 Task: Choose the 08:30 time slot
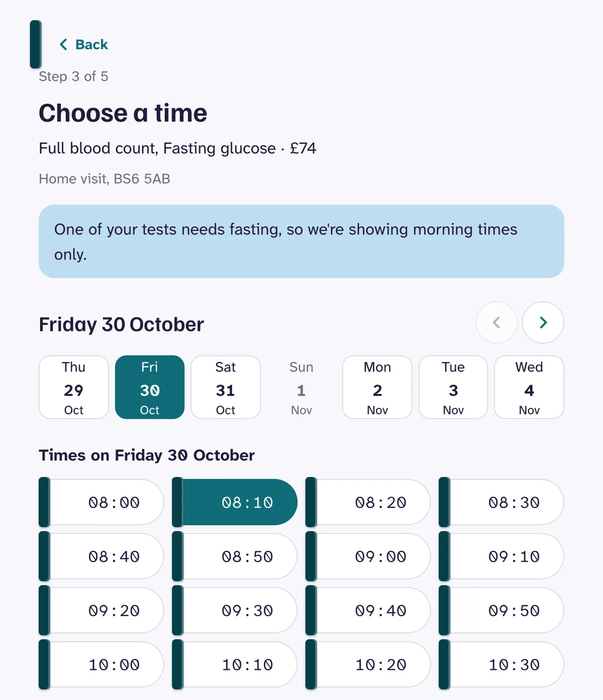[x=501, y=502]
